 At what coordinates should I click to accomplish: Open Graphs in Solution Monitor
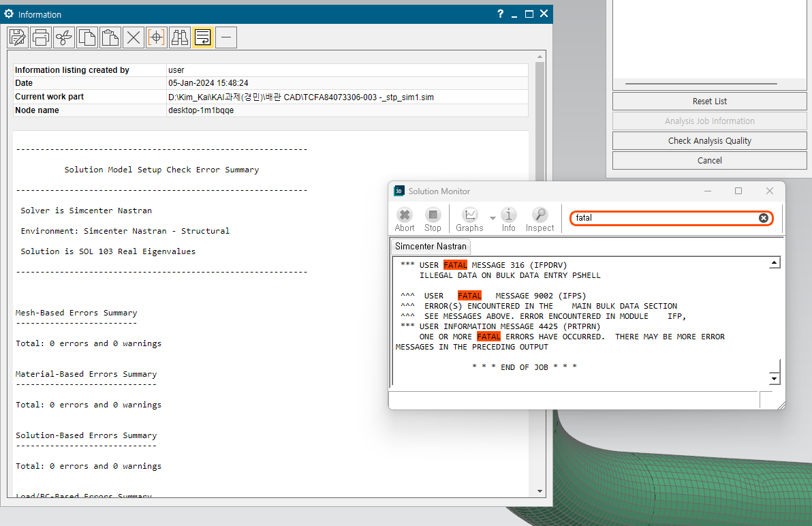[x=470, y=219]
